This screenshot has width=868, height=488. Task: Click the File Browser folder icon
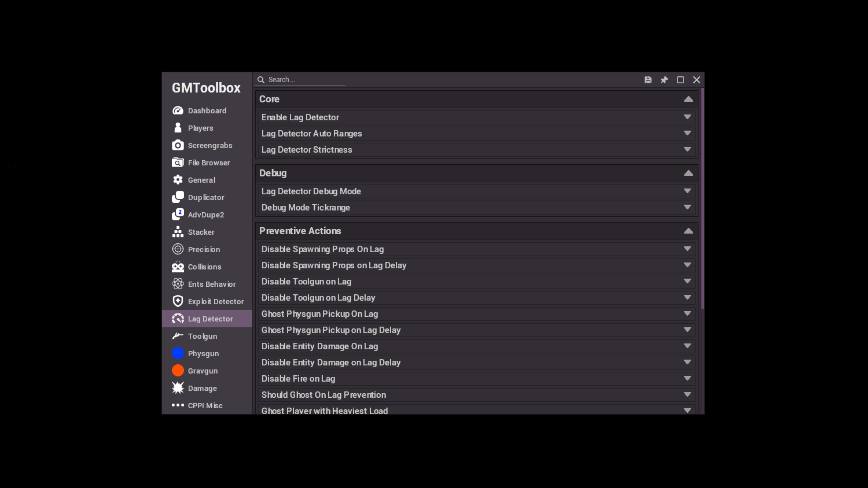tap(178, 162)
